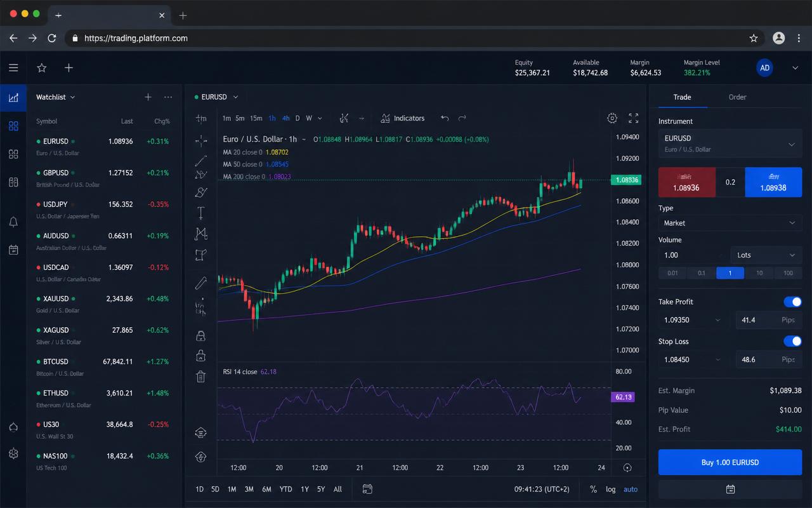Expand the Watchlist dropdown

point(56,97)
